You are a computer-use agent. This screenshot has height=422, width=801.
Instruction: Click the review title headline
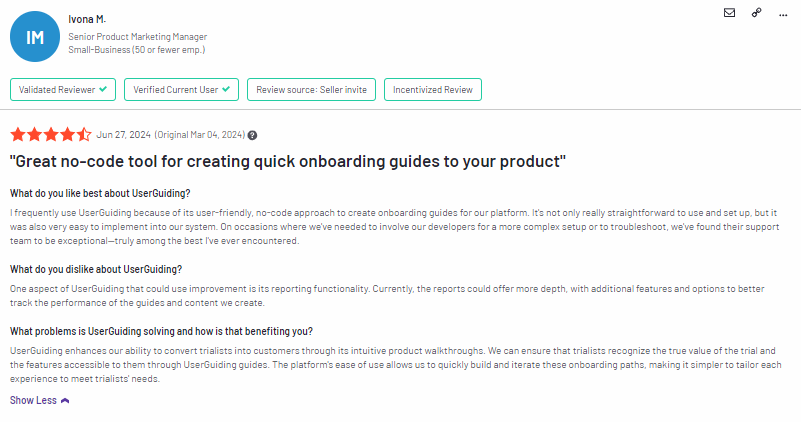point(288,161)
